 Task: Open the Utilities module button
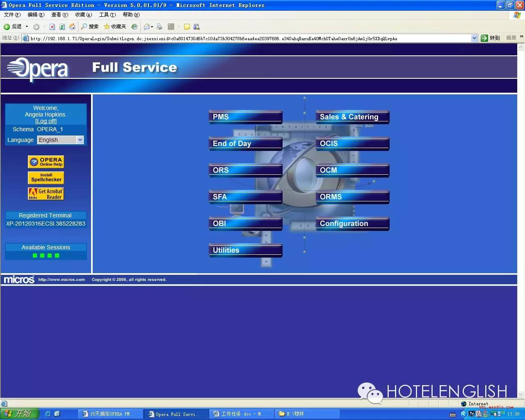(245, 250)
